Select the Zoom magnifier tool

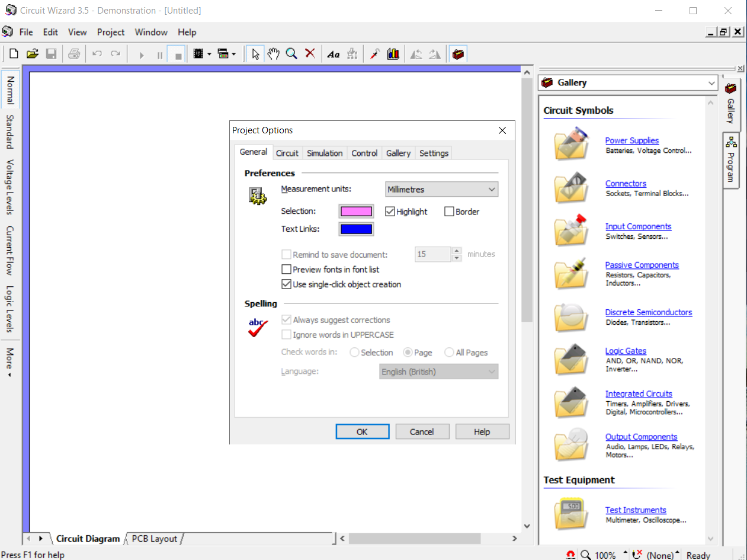point(291,54)
